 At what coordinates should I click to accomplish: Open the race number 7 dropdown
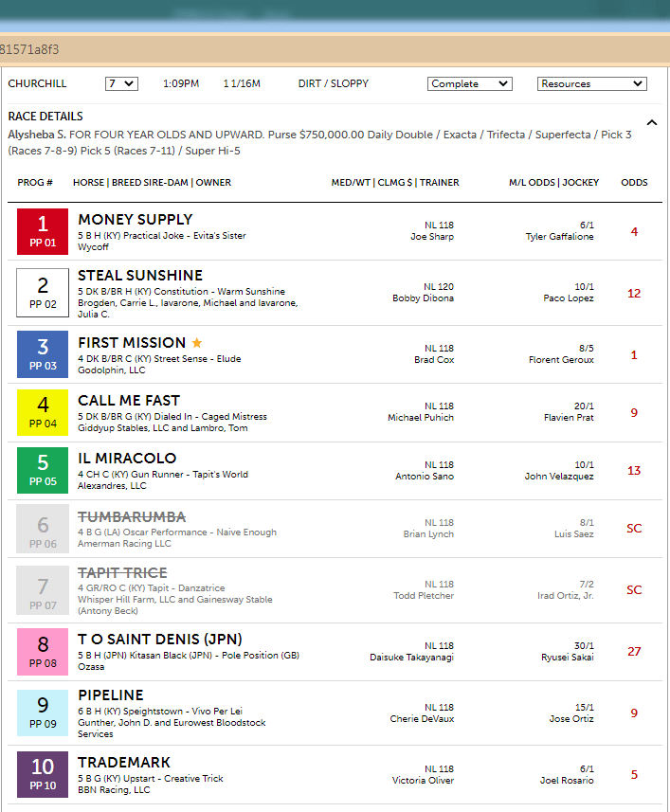pos(121,84)
